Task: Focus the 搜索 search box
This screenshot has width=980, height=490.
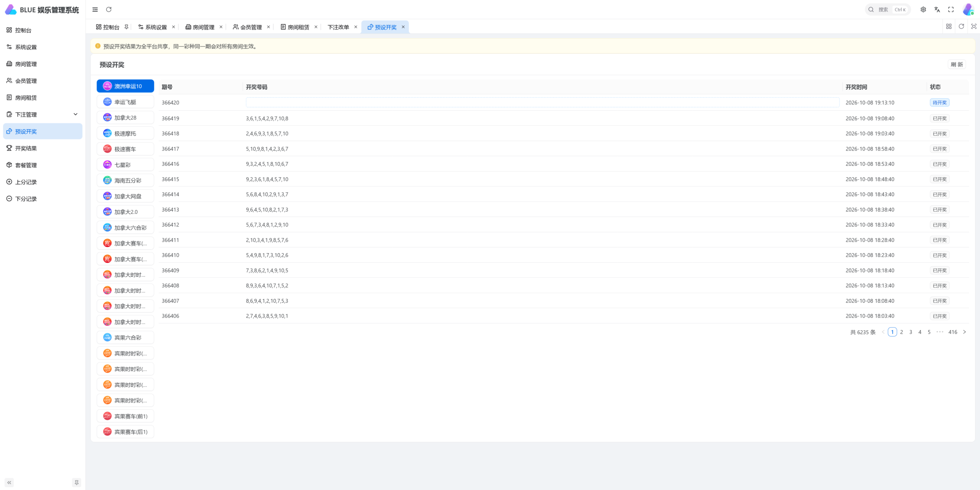Action: (888, 10)
